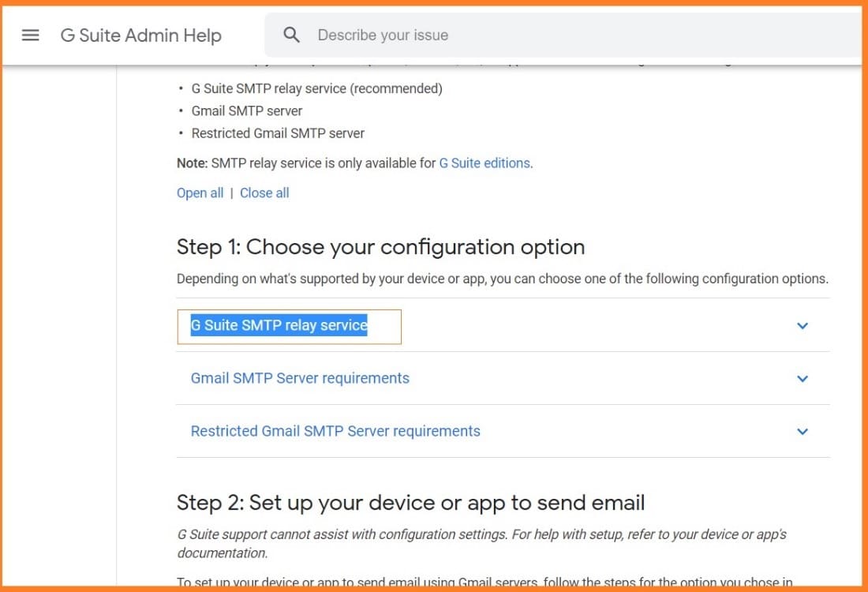Open all collapsible sections with Open all
Screen dimensions: 868x592
point(200,192)
